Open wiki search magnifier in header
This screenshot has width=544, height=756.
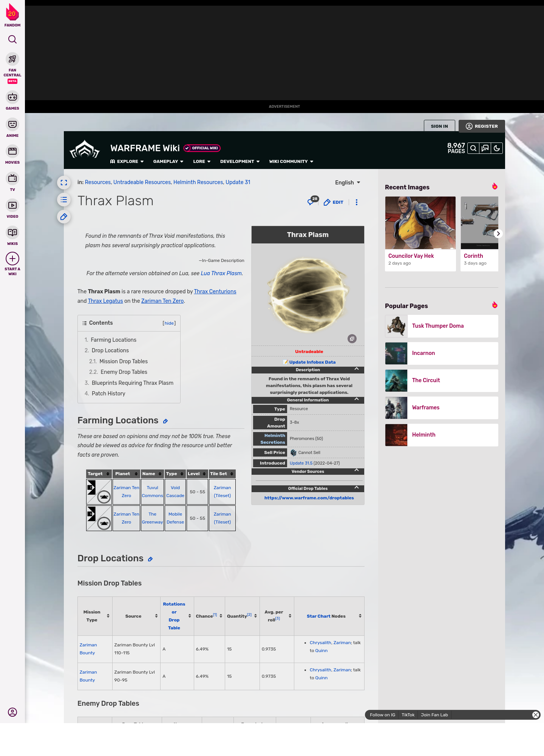[473, 148]
